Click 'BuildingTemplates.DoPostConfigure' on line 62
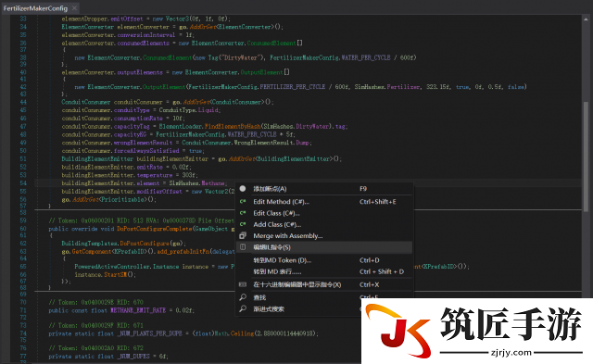 [x=116, y=244]
